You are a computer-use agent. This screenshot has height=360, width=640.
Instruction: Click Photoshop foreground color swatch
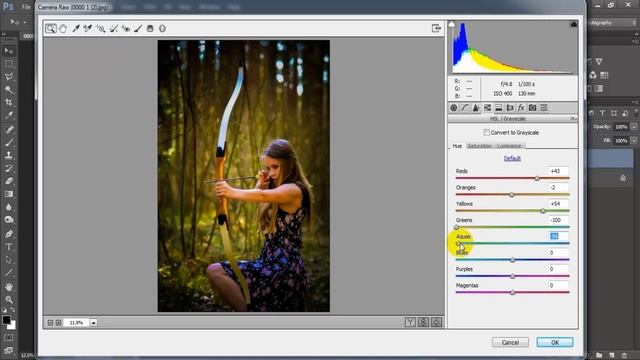[x=6, y=320]
